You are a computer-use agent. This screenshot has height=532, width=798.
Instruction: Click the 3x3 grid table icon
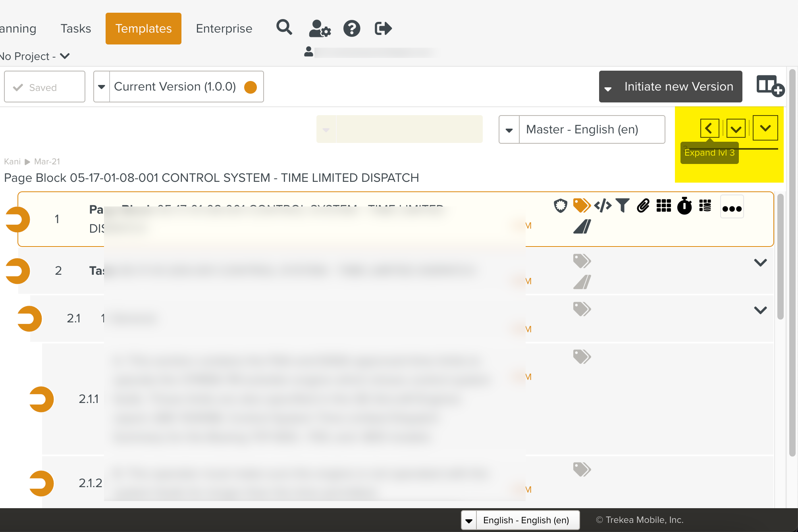(663, 206)
